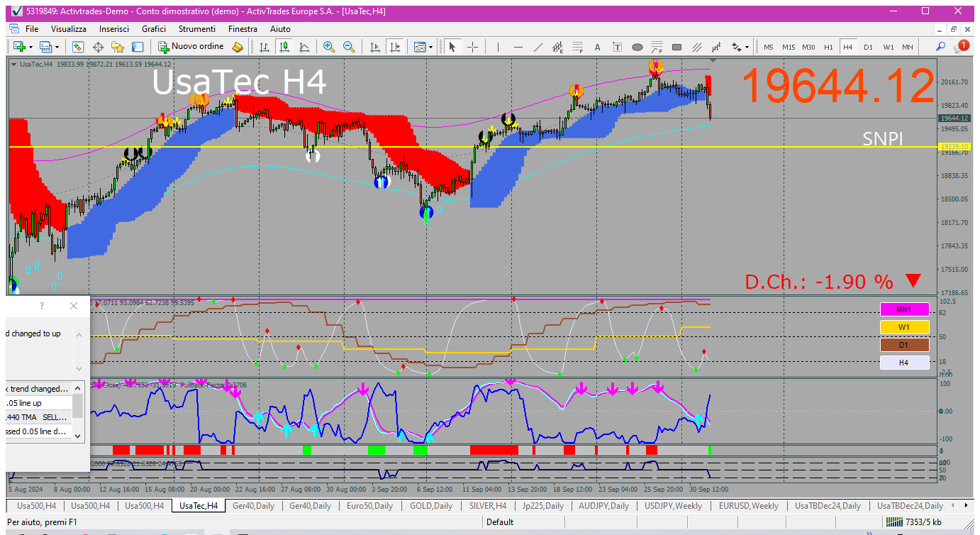
Task: Activate the arrow cursor mode
Action: pos(452,47)
